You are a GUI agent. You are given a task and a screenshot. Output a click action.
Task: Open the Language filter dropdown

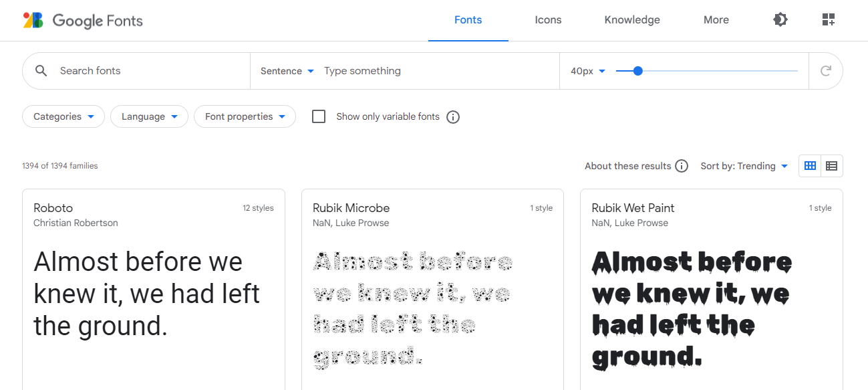149,116
